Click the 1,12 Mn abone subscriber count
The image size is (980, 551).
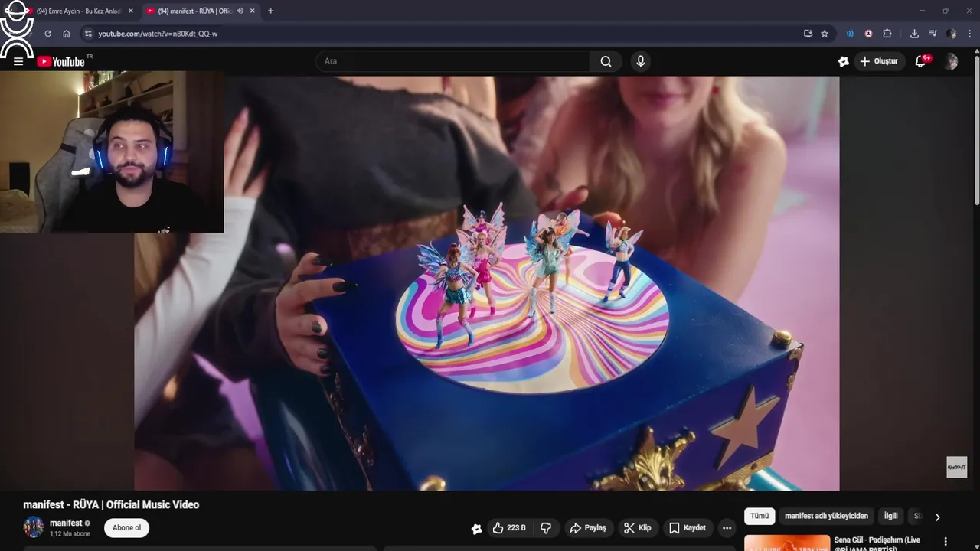(70, 534)
